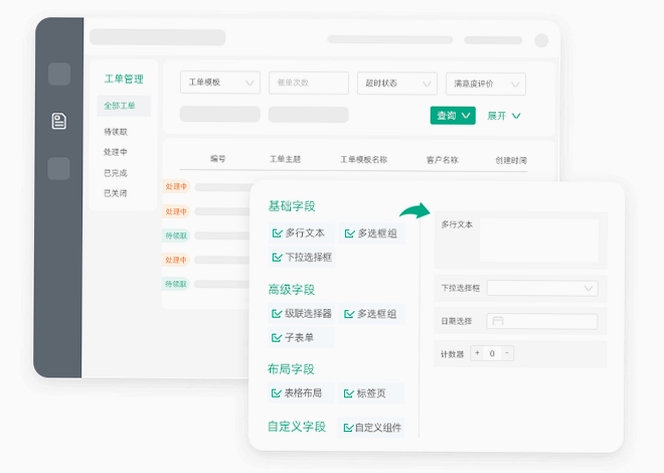
Task: Open 处理中 in the left menu
Action: (115, 152)
